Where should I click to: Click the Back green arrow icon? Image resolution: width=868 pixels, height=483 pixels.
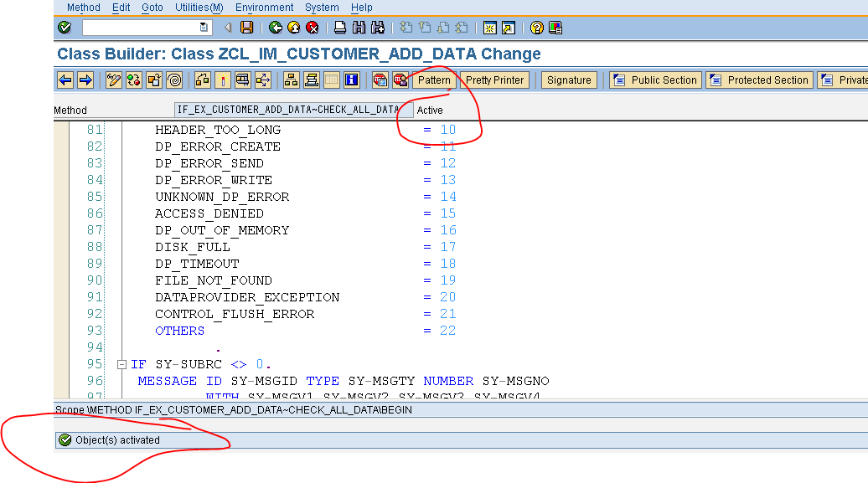pyautogui.click(x=276, y=27)
